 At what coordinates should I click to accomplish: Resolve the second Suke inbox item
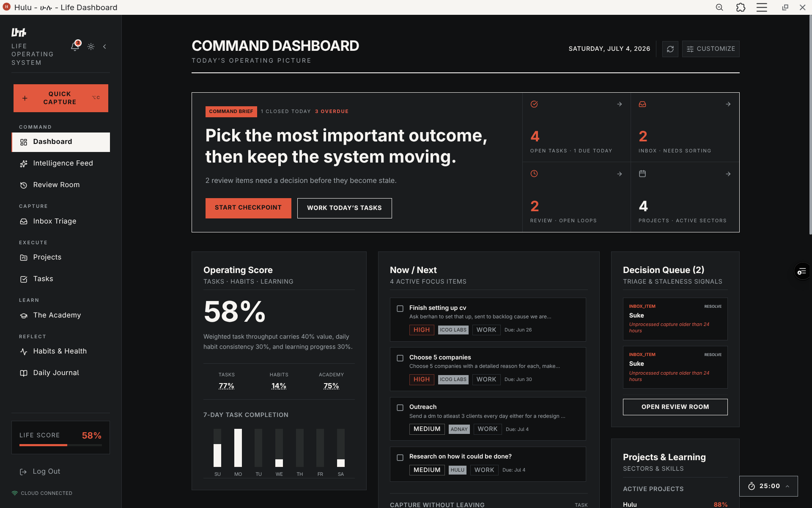click(713, 355)
